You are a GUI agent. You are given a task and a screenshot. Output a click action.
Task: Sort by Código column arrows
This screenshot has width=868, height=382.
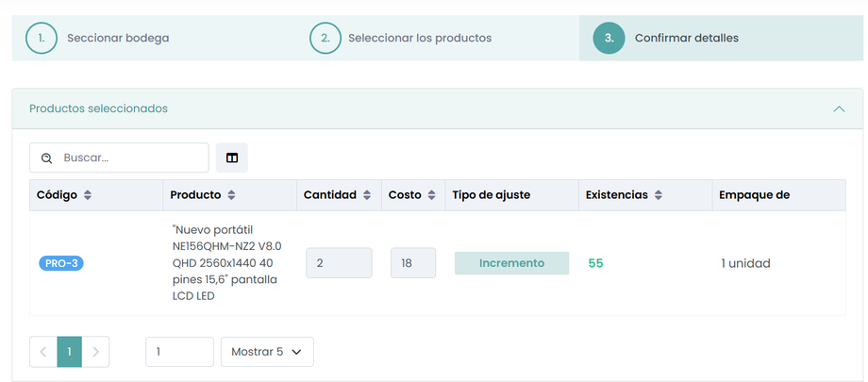coord(88,195)
